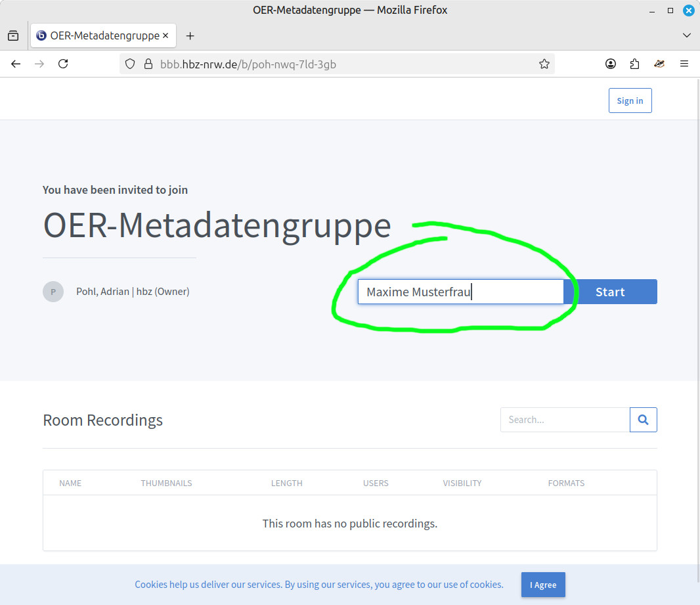
Task: Open the Firefox hamburger application menu
Action: coord(684,64)
